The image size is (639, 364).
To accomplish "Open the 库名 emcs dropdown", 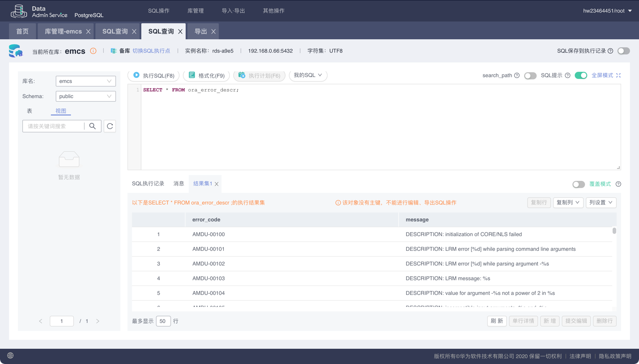I will [86, 81].
